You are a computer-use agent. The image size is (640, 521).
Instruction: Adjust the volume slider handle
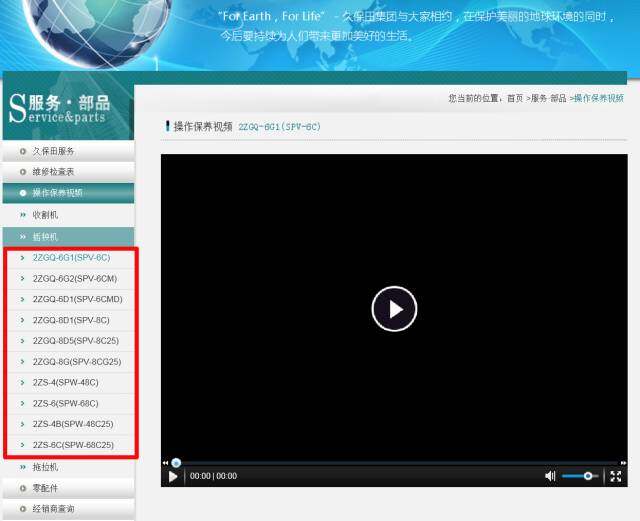(x=588, y=476)
